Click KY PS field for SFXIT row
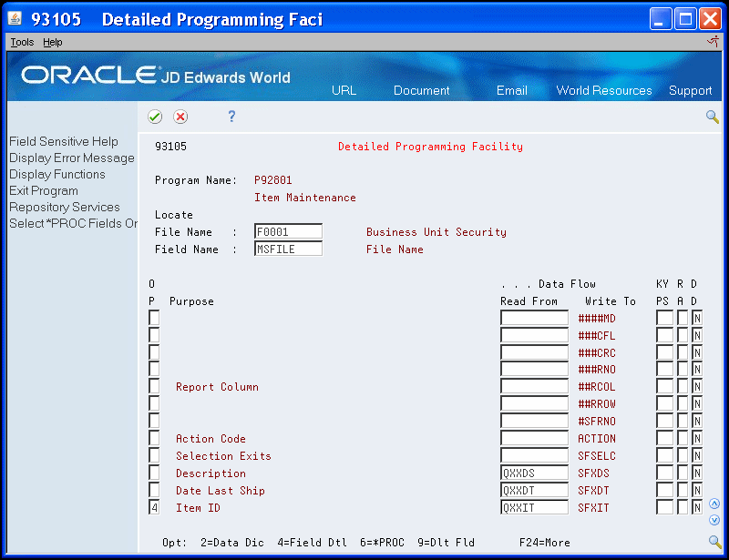Viewport: 729px width, 560px height. (x=665, y=507)
